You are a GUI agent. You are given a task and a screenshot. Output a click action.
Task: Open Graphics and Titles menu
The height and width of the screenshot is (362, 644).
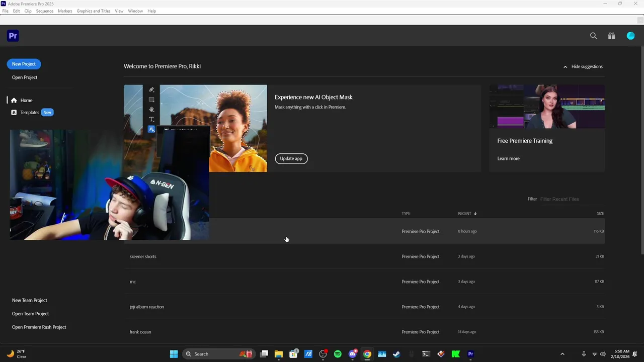click(x=94, y=11)
